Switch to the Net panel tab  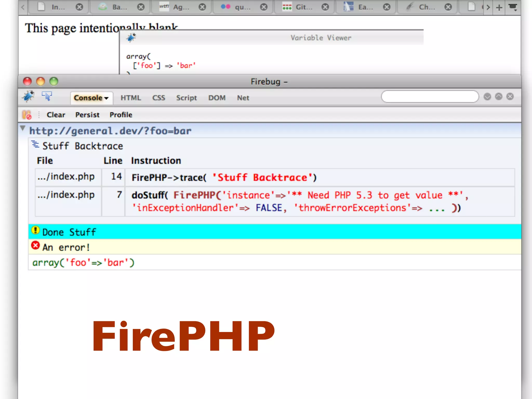tap(243, 98)
